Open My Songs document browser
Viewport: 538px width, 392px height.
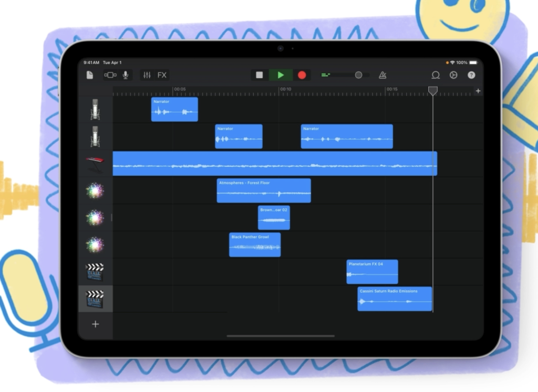[x=90, y=75]
